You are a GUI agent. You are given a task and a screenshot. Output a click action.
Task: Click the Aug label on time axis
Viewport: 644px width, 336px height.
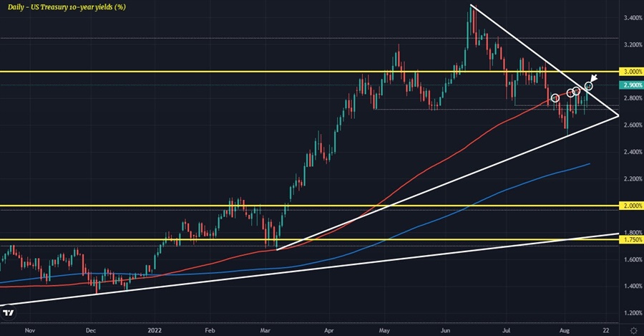(x=563, y=330)
